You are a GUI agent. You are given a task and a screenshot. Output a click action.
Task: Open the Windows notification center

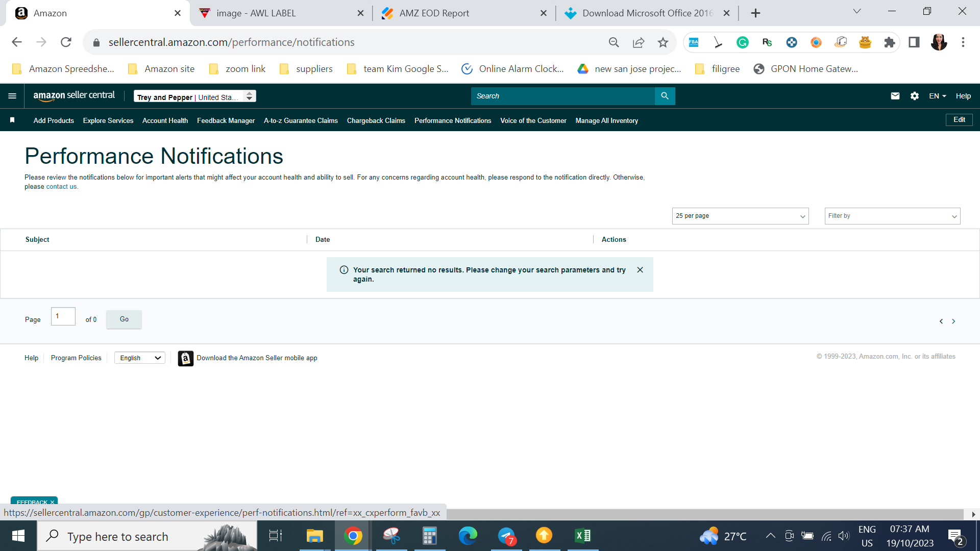coord(955,536)
